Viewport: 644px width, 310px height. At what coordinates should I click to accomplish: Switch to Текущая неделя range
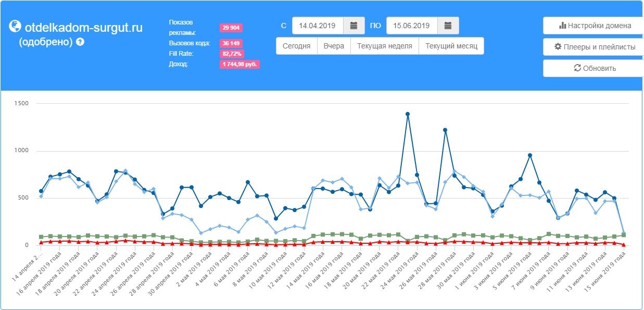[x=385, y=46]
